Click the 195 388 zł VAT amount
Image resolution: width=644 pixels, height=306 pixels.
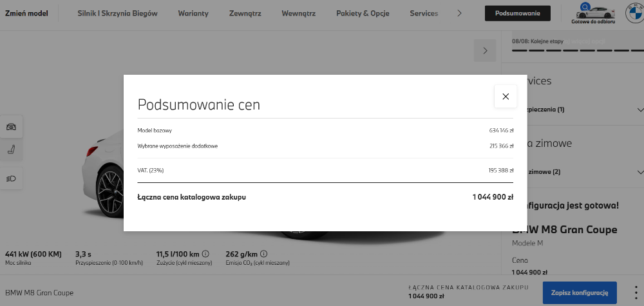(501, 170)
